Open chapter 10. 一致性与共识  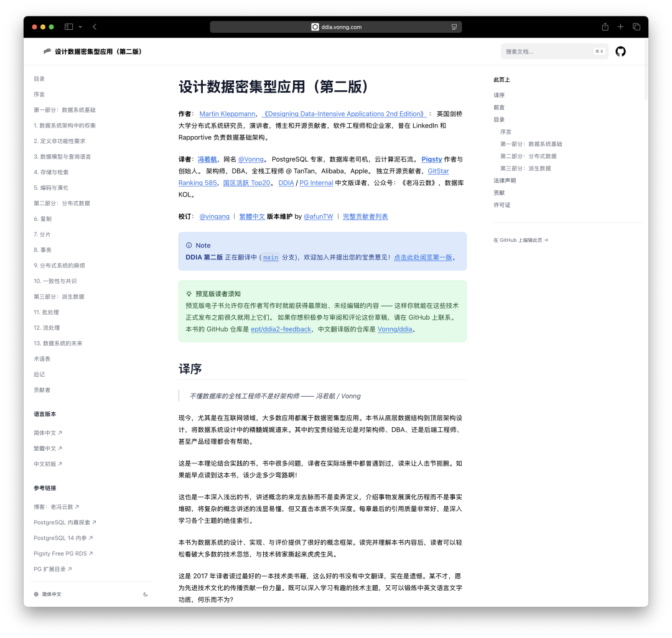[x=55, y=281]
